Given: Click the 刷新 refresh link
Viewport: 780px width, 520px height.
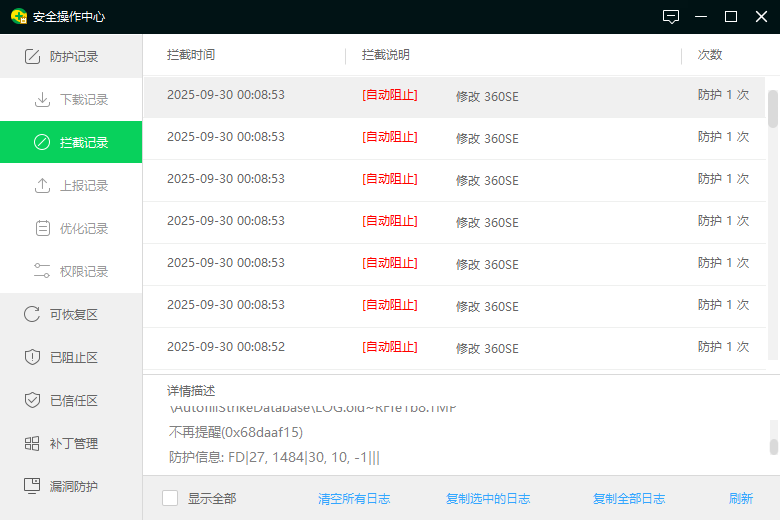Looking at the screenshot, I should point(741,499).
